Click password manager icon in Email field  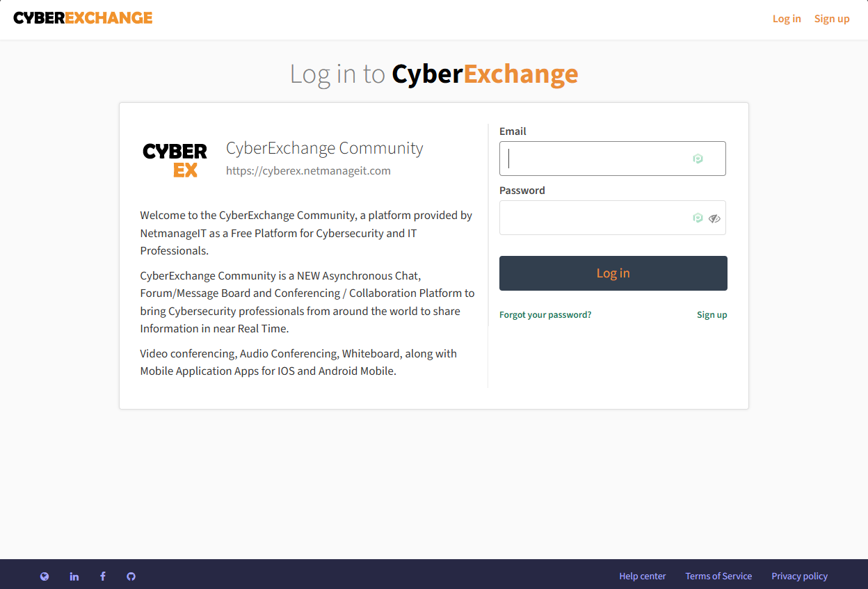coord(698,159)
